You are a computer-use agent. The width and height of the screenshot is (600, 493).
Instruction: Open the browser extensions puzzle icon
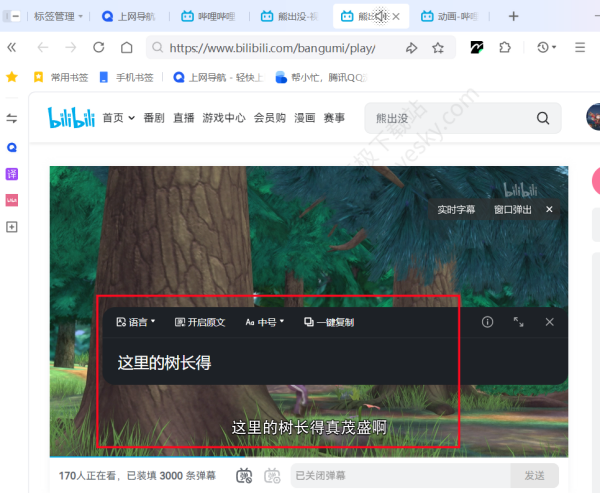pyautogui.click(x=505, y=47)
